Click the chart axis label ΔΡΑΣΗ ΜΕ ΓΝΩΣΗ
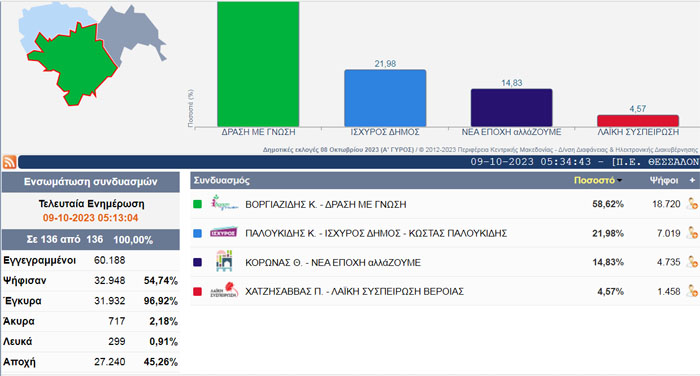This screenshot has height=376, width=700. [x=258, y=132]
